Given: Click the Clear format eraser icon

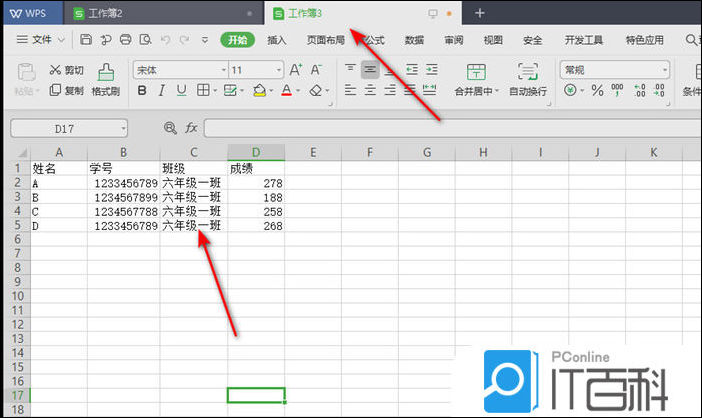Looking at the screenshot, I should 316,90.
